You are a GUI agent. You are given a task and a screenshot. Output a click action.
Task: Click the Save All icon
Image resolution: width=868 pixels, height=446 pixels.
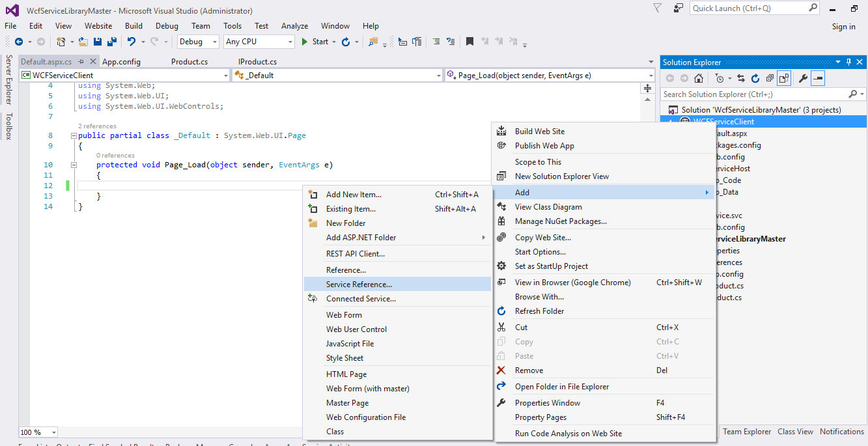[111, 42]
